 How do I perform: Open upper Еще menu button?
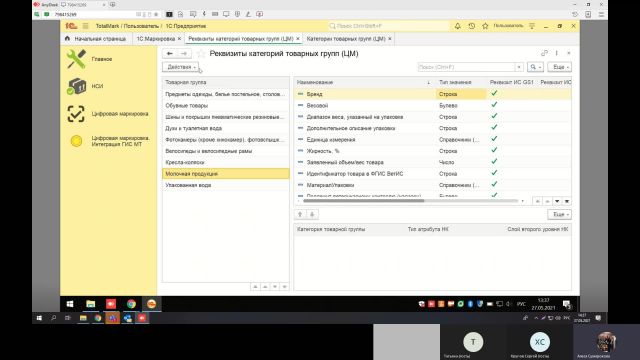click(560, 67)
